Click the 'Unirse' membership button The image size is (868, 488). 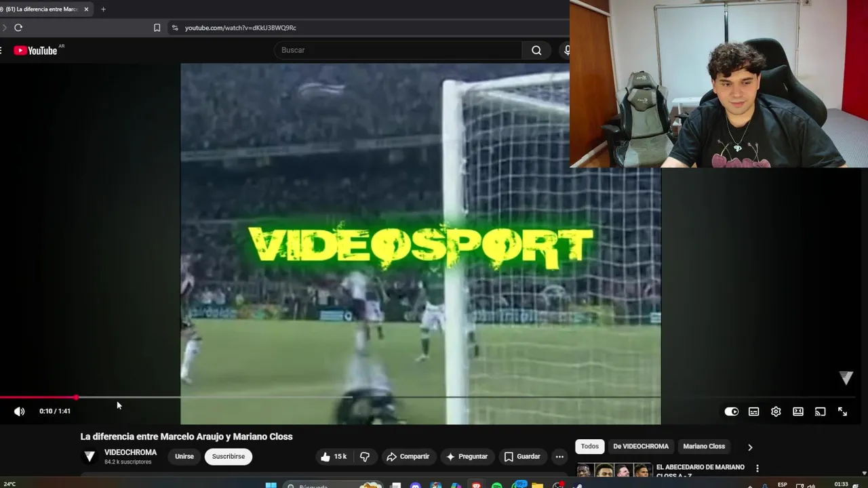point(184,457)
